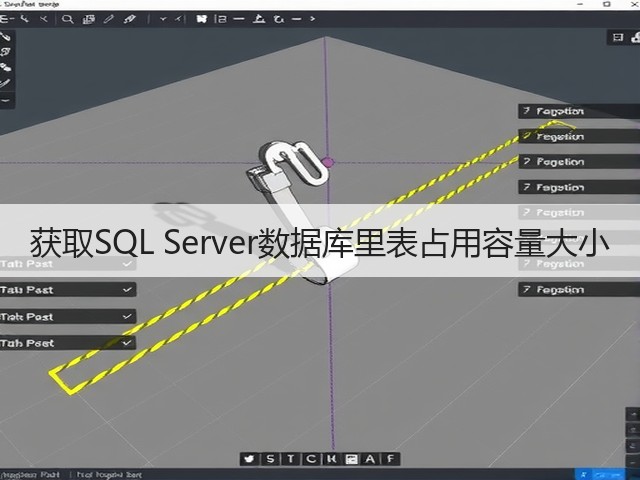This screenshot has height=480, width=640.
Task: Click the blue button at bottom right corner
Action: (599, 474)
